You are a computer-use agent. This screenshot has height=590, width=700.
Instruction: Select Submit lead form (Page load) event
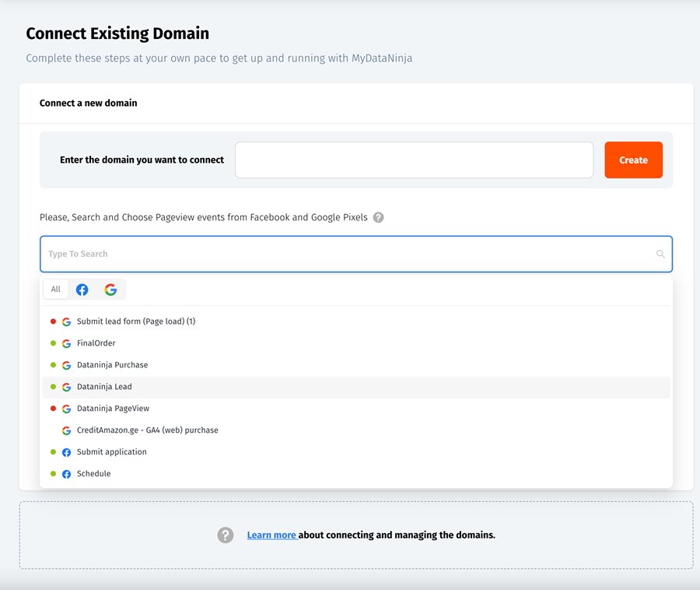(x=135, y=321)
